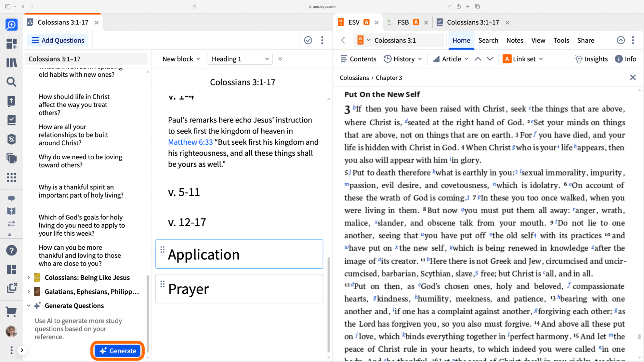Open the Link set dropdown arrow
The height and width of the screenshot is (362, 644).
tap(541, 59)
